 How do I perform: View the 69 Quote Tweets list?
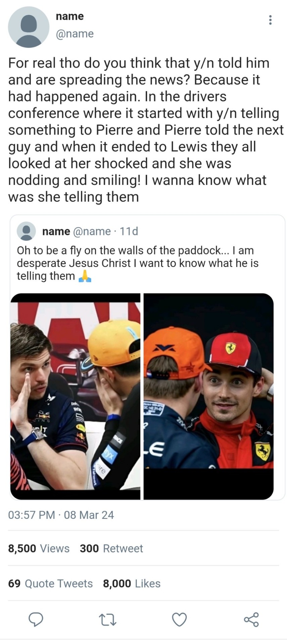point(50,584)
